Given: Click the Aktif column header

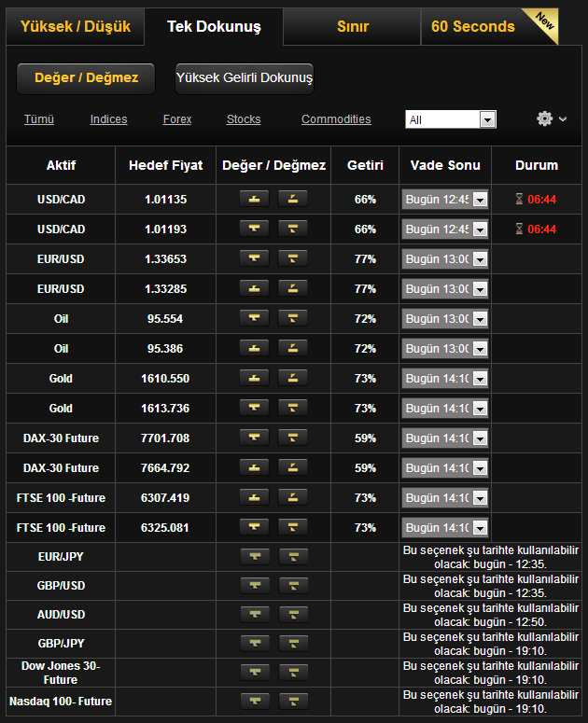Looking at the screenshot, I should point(61,165).
